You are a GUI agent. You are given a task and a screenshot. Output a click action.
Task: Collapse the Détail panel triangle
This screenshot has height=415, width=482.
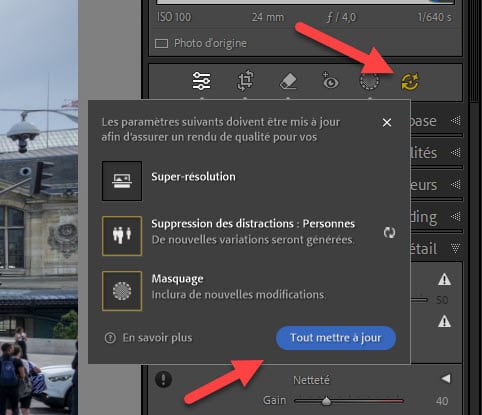(455, 248)
